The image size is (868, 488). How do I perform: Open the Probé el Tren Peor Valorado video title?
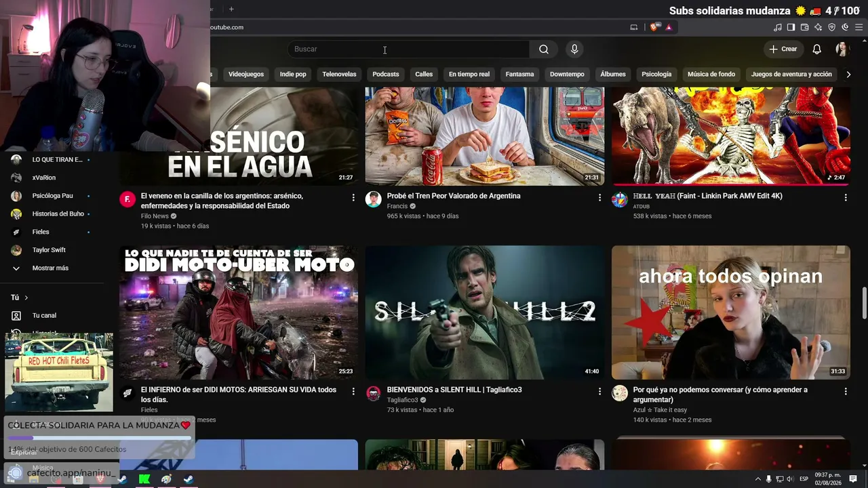[454, 196]
